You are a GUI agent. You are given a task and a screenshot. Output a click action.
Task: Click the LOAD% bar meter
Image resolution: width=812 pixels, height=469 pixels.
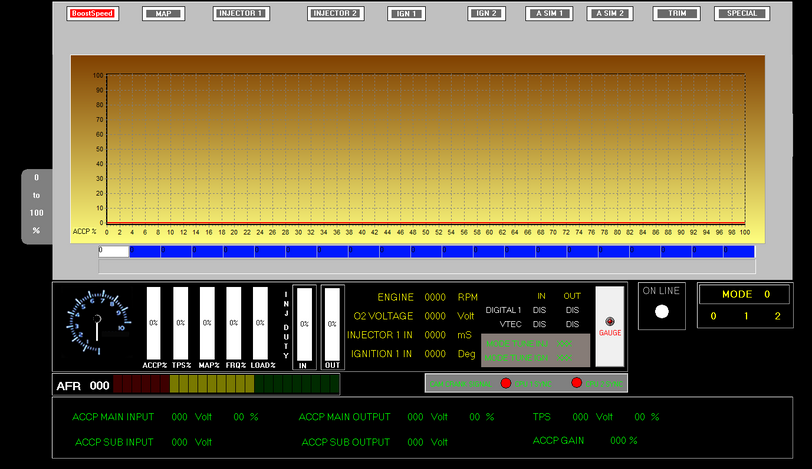[x=260, y=323]
